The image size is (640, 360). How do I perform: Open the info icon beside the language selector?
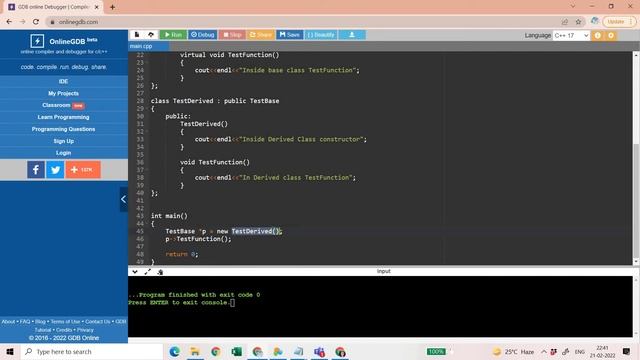point(598,36)
